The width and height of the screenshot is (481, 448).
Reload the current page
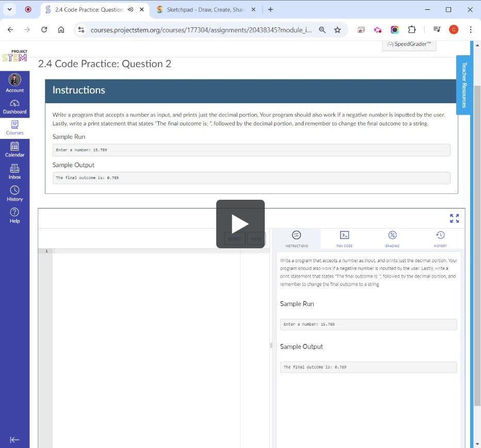coord(44,30)
